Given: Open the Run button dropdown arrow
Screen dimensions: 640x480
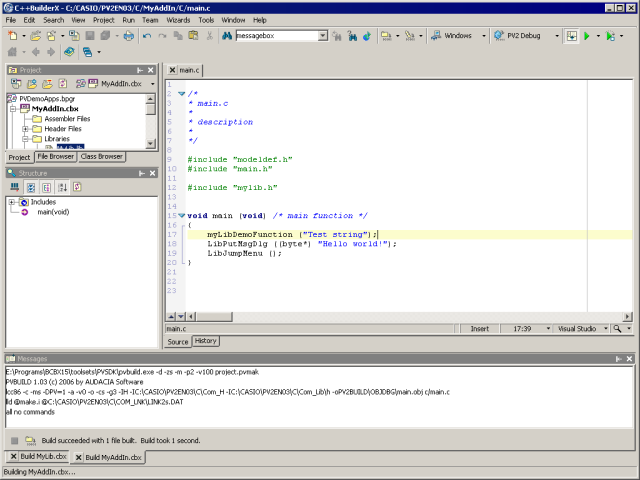Looking at the screenshot, I should [598, 36].
